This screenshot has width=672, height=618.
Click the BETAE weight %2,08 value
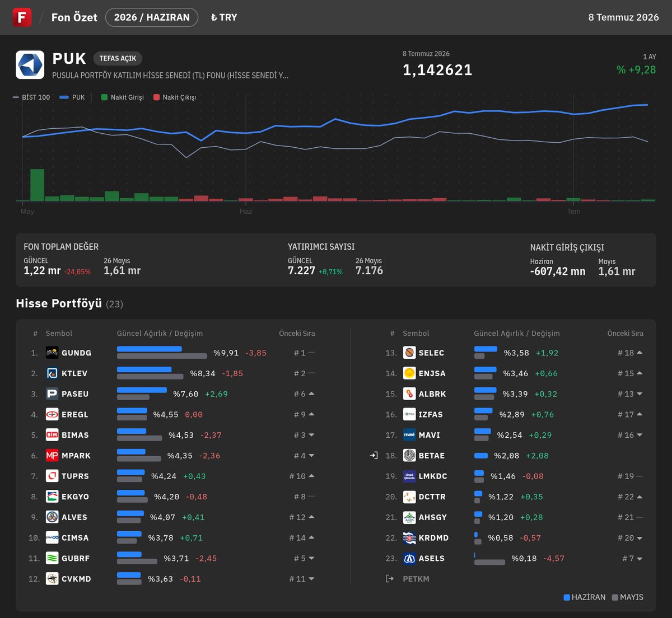pos(506,456)
